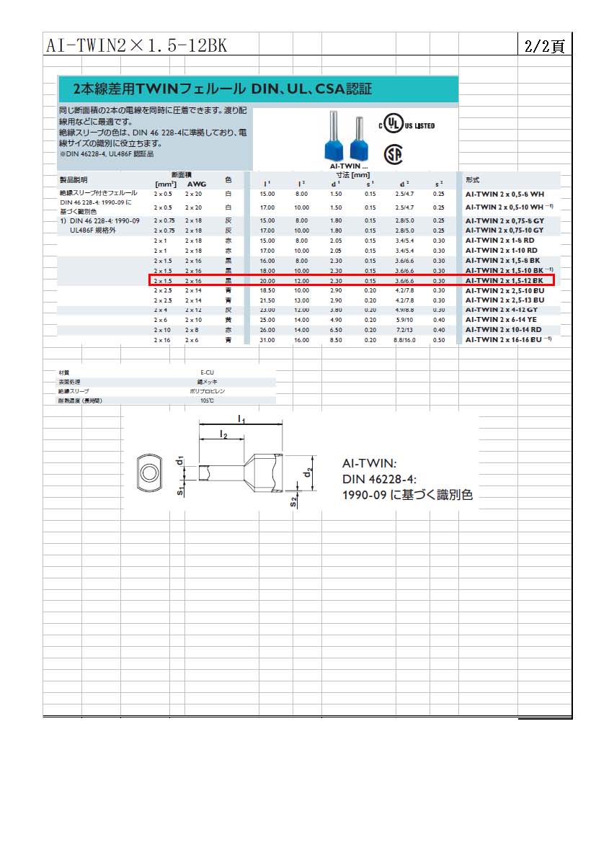Screen dimensions: 596x868
Task: Click the 寸法 [mm] dimensions header
Action: (x=352, y=175)
